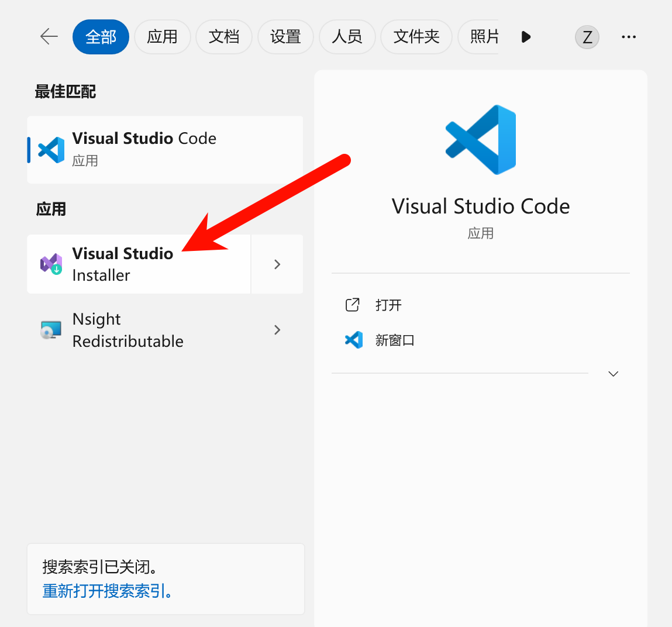Choose 新窗口 to open new window
672x627 pixels.
[x=395, y=340]
